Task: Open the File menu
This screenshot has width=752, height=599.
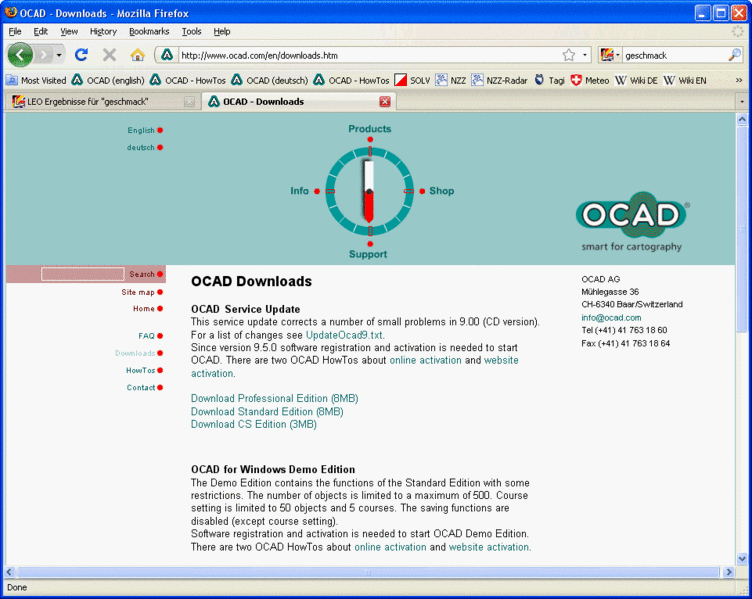Action: pos(15,31)
